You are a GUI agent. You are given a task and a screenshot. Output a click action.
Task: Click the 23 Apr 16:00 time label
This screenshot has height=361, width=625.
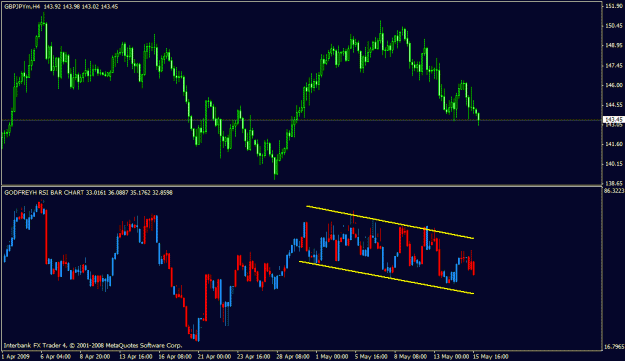(x=254, y=356)
